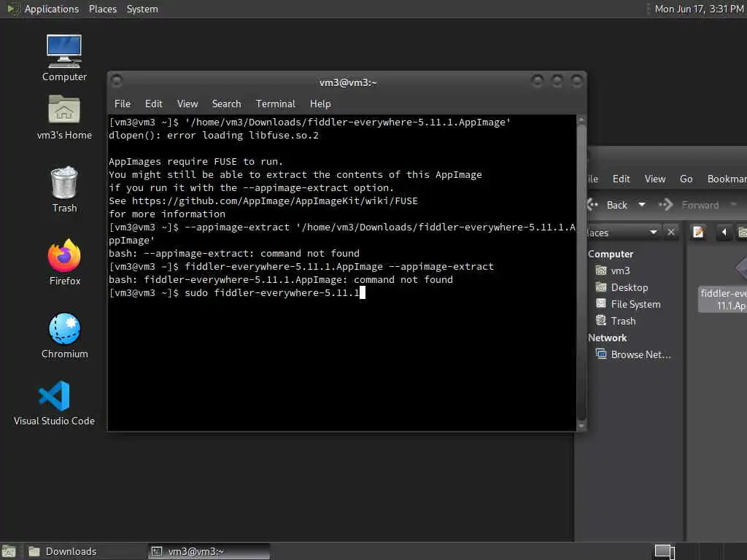Screen dimensions: 747x560
Task: Click Forward arrow in file manager toolbar
Action: point(689,205)
